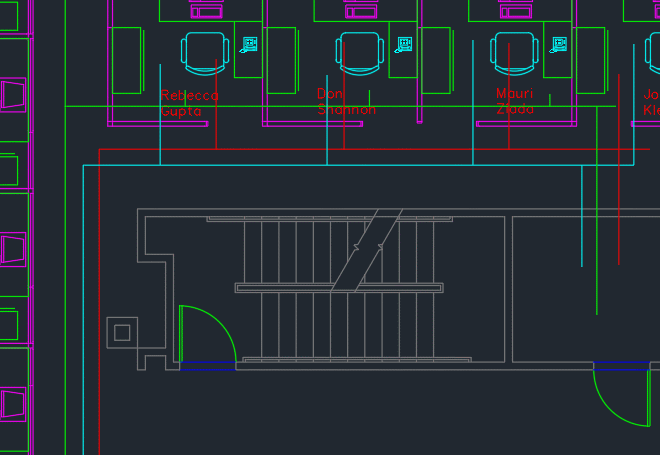660x455 pixels.
Task: Click the blue threshold under the left stairwell door
Action: (x=208, y=366)
